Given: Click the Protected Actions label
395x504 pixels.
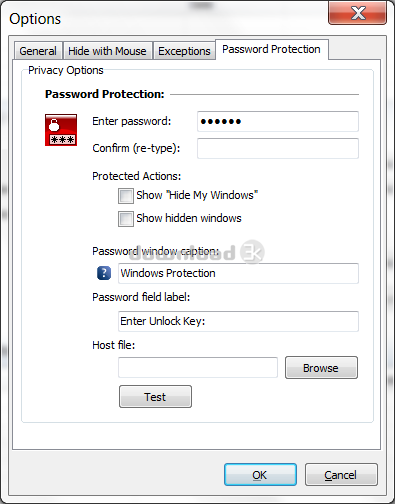Looking at the screenshot, I should pyautogui.click(x=137, y=176).
